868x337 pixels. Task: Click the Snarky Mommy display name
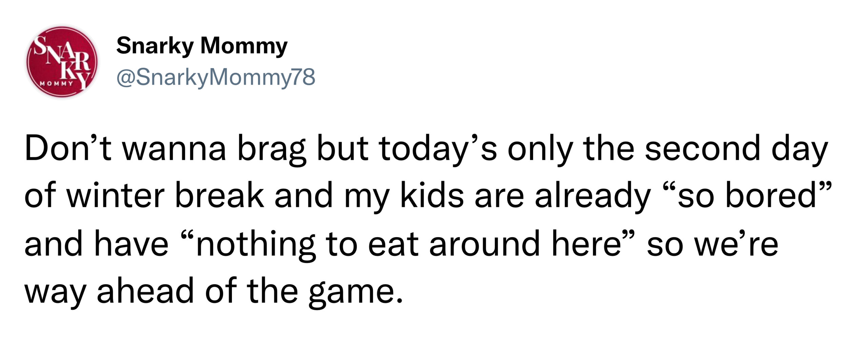pos(202,46)
